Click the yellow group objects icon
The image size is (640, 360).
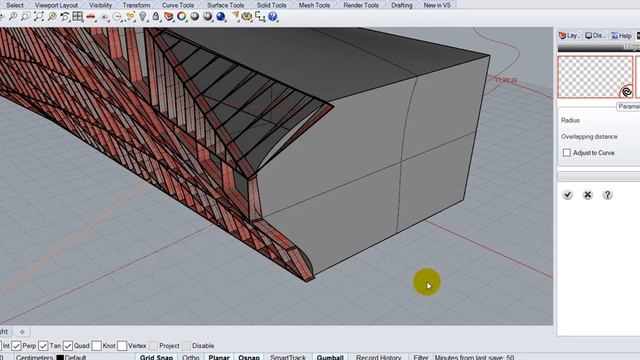pyautogui.click(x=130, y=17)
